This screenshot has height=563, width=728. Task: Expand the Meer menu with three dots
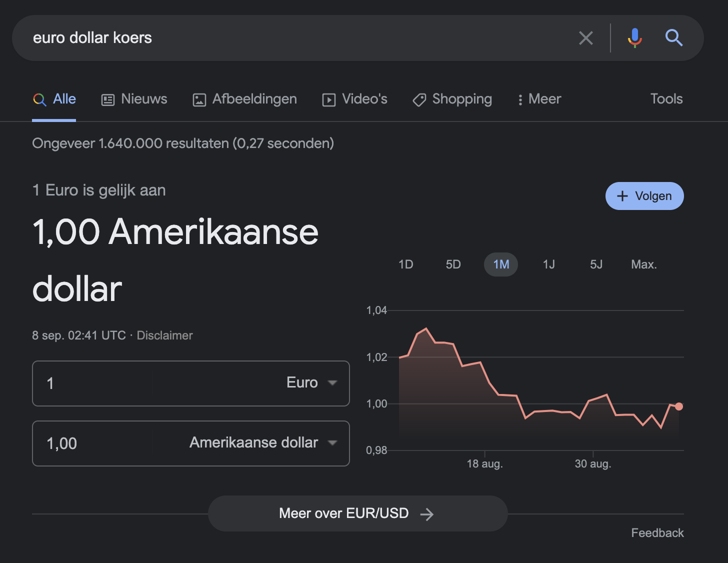click(x=539, y=99)
